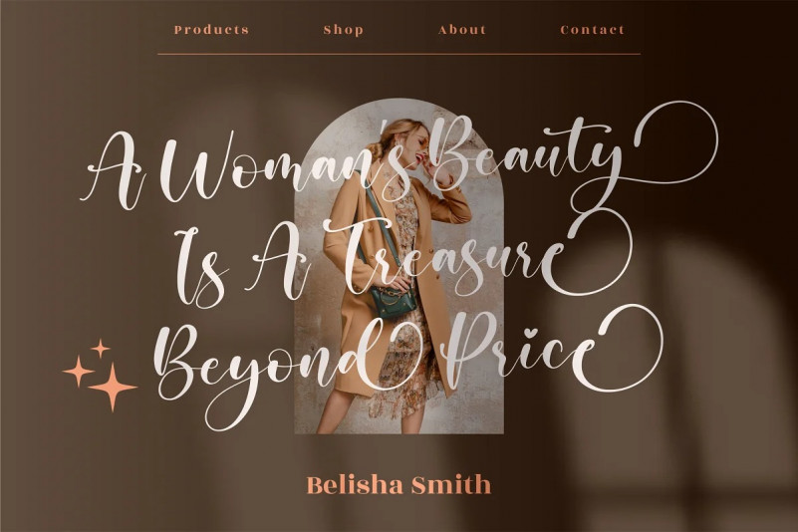
Task: Click the smallest top sparkle star
Action: pyautogui.click(x=101, y=349)
